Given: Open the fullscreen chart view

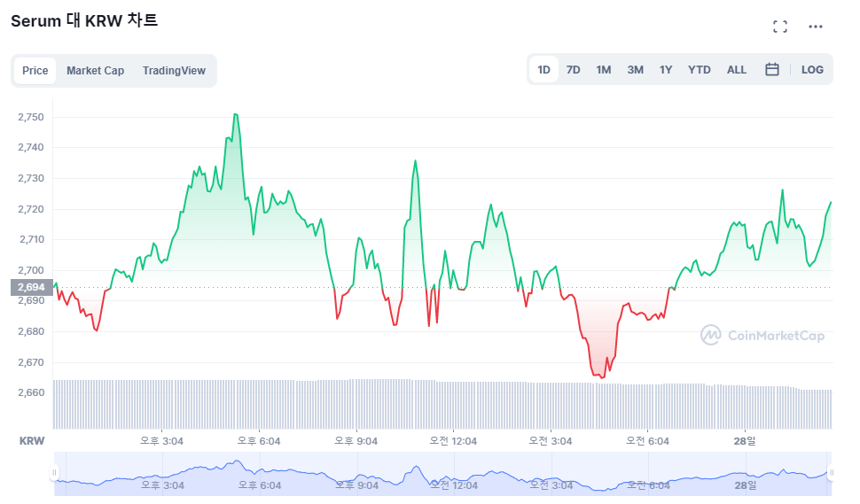Looking at the screenshot, I should [x=780, y=27].
